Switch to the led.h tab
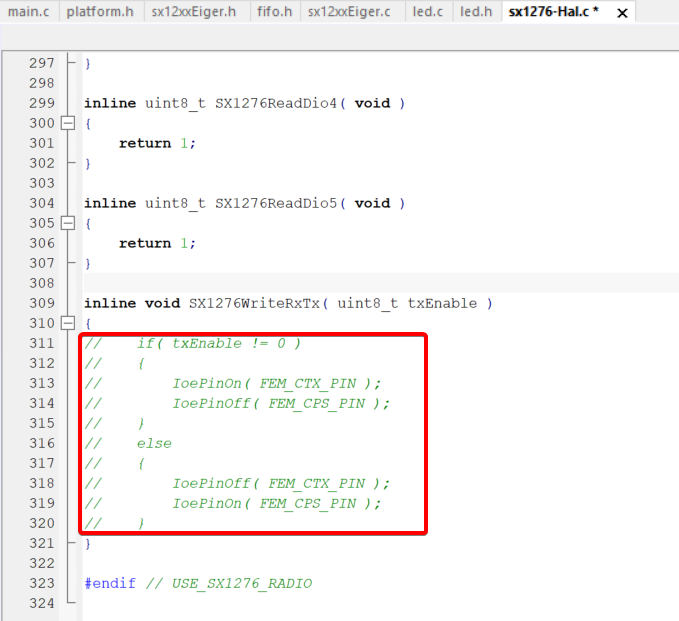The height and width of the screenshot is (621, 679). tap(476, 12)
